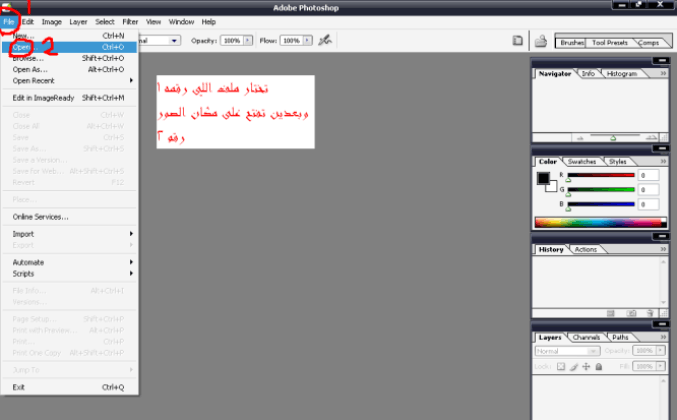This screenshot has height=420, width=677.
Task: Open the Window menu
Action: [181, 22]
